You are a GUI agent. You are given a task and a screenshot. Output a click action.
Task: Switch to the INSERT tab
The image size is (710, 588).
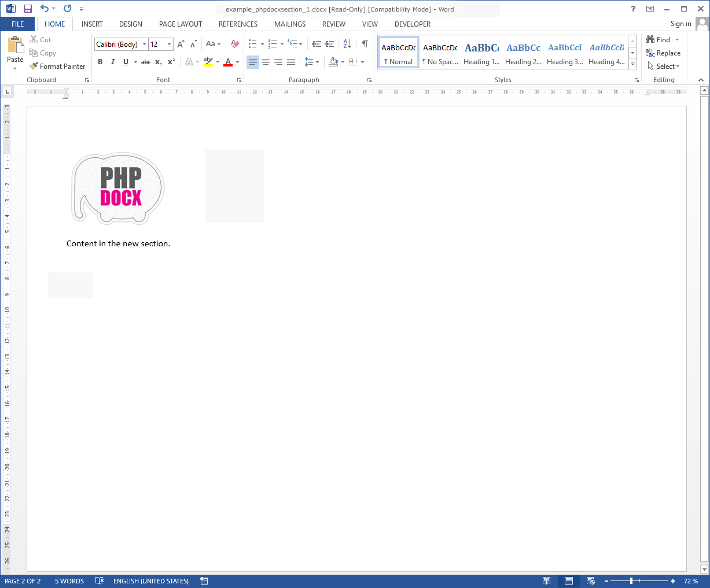tap(92, 24)
